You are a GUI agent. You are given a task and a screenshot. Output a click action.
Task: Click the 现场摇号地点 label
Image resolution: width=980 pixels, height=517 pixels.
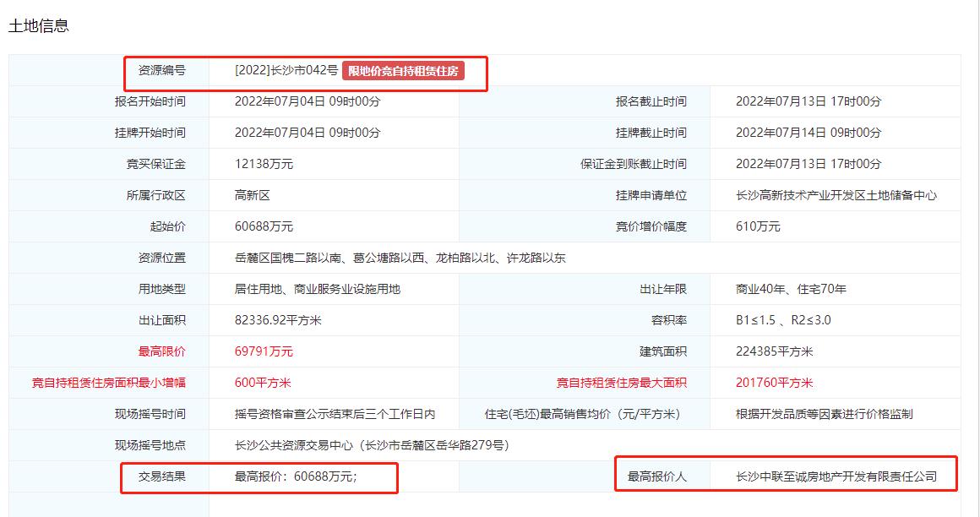150,445
